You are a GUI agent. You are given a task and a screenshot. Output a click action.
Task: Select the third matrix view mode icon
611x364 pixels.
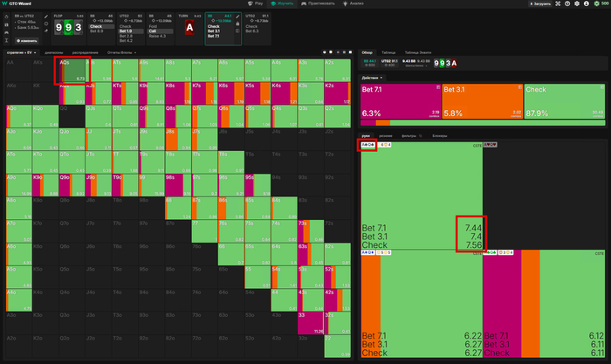[x=338, y=52]
